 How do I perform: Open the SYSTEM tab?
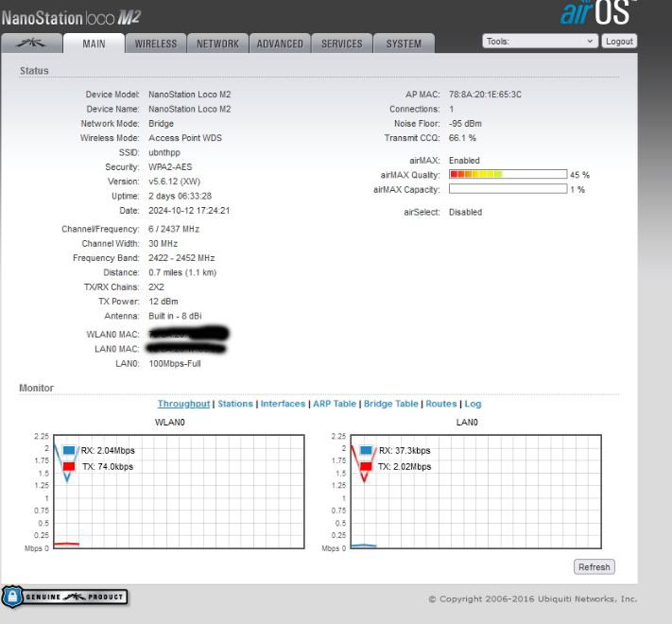coord(404,43)
